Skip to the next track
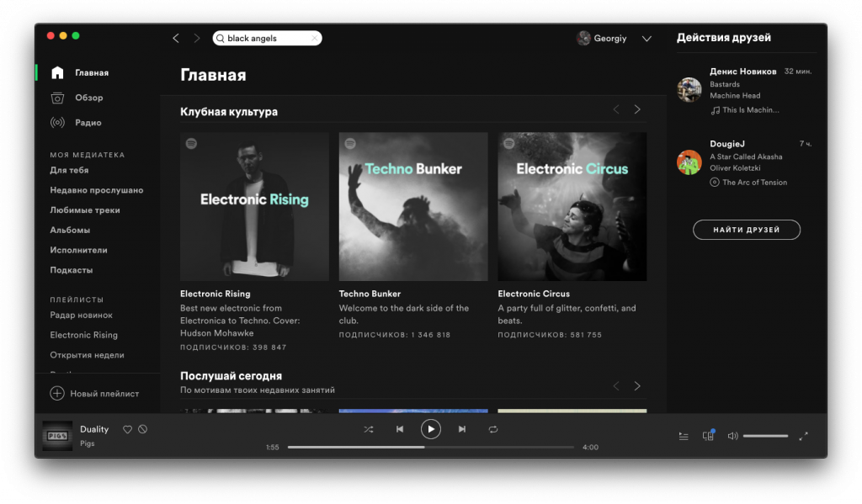This screenshot has width=862, height=504. click(x=462, y=429)
